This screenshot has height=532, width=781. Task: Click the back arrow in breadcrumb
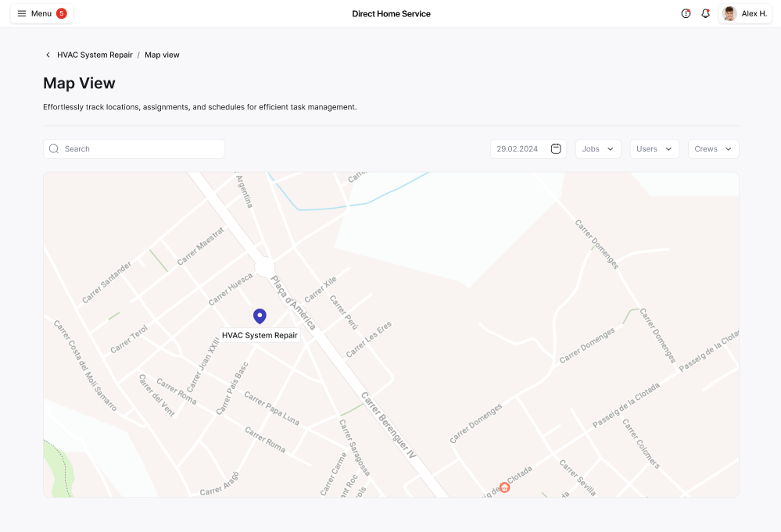coord(48,55)
